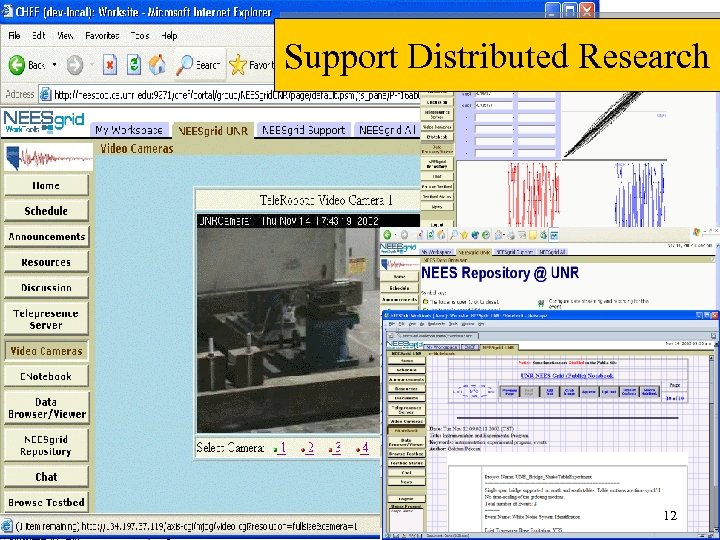Click the Telepresence Server sidebar button
Image resolution: width=720 pixels, height=540 pixels.
click(46, 319)
